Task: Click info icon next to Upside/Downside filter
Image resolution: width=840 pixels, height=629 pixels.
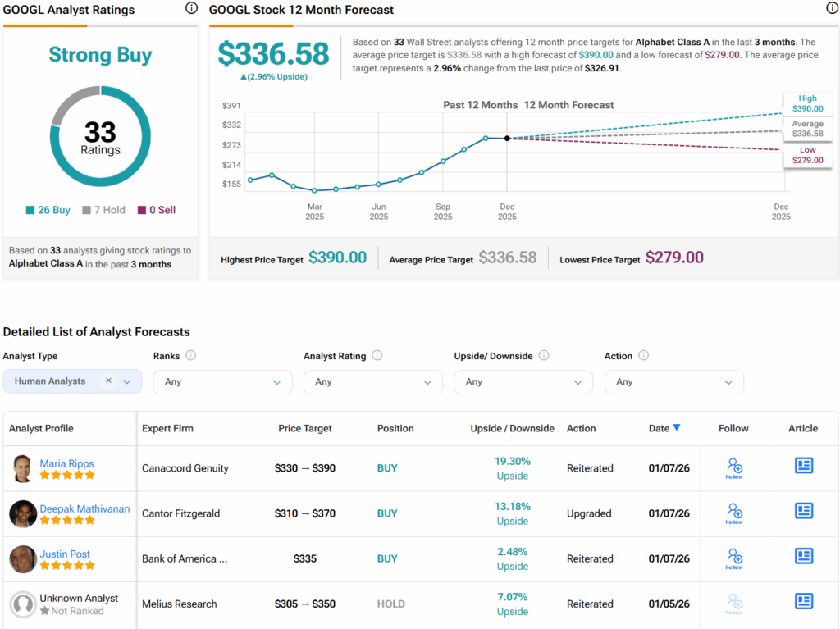Action: 544,356
